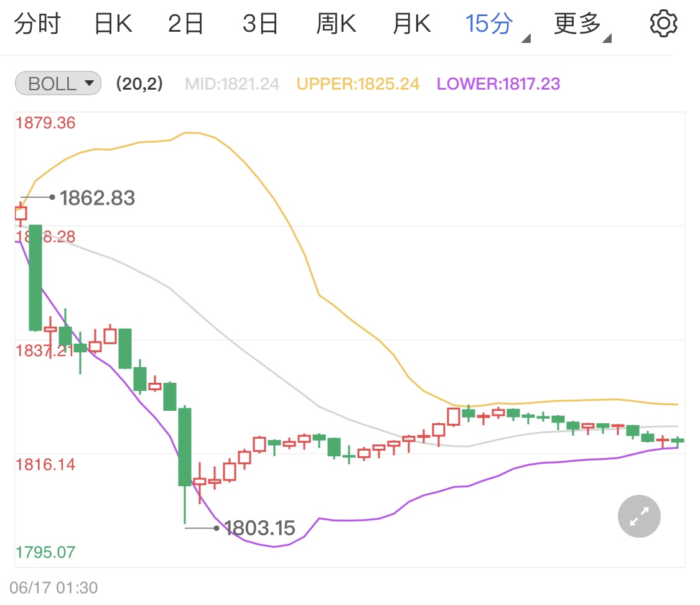Viewport: 700px width, 605px height.
Task: Click the 1837.21 axis label
Action: click(45, 350)
